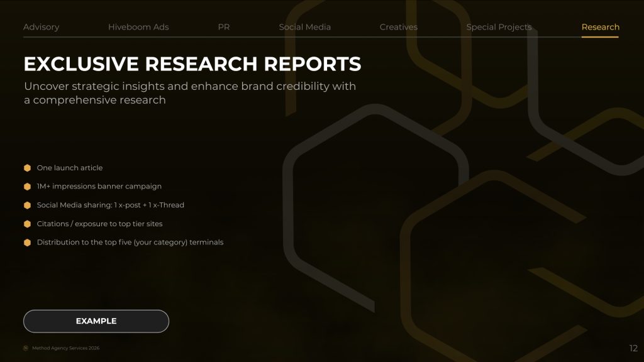Click the Citations / exposure to top tier sites text
Viewport: 644px width, 362px height.
pyautogui.click(x=99, y=224)
